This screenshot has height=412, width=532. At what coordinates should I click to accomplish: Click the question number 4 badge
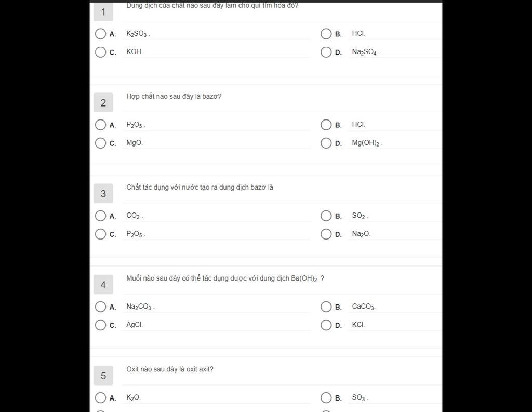click(x=103, y=284)
